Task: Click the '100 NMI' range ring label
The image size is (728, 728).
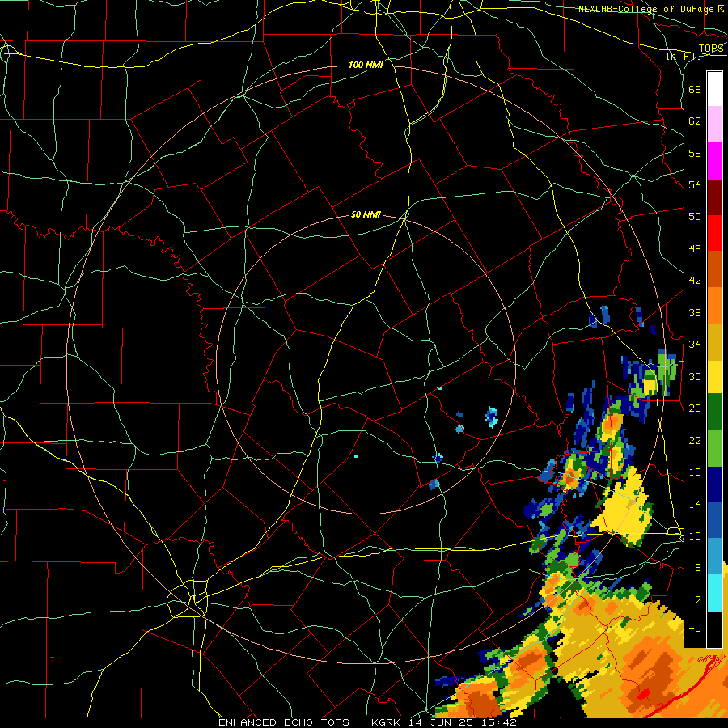Action: pyautogui.click(x=366, y=65)
